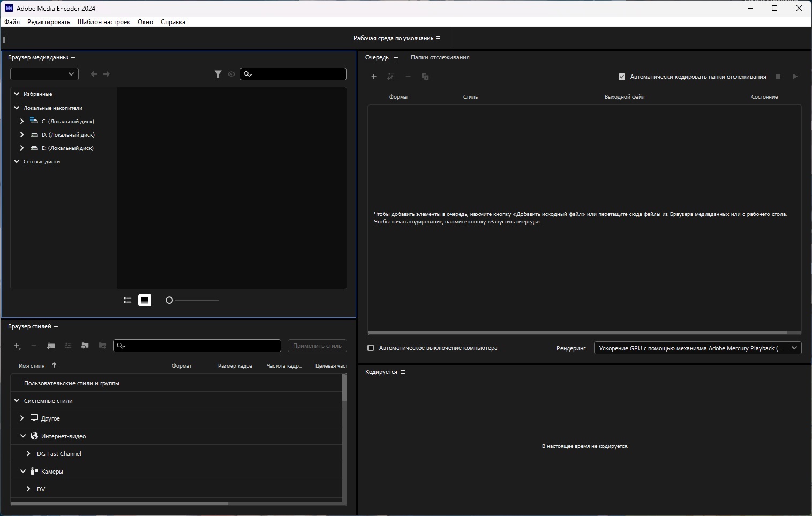
Task: Click the Preset Browser search field
Action: (x=201, y=346)
